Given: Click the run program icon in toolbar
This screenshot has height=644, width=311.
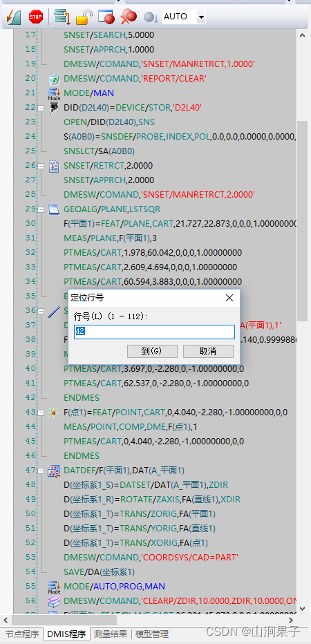Looking at the screenshot, I should coord(14,17).
